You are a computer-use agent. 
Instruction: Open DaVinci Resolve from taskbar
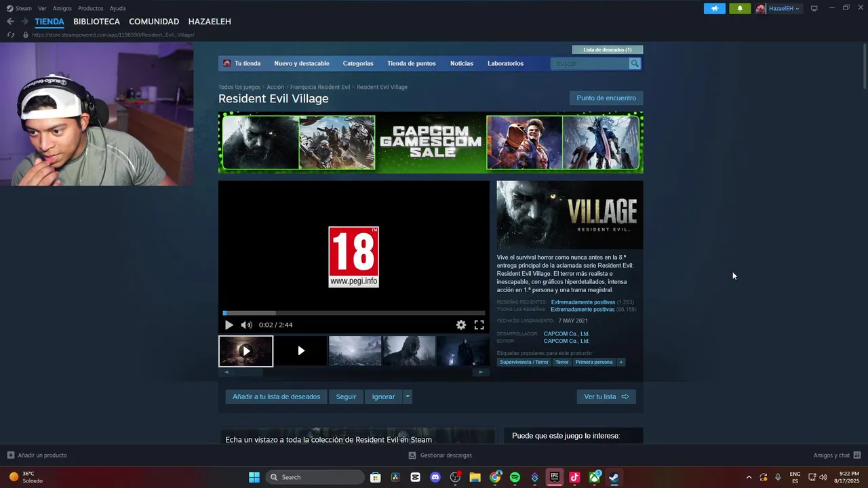pyautogui.click(x=395, y=477)
